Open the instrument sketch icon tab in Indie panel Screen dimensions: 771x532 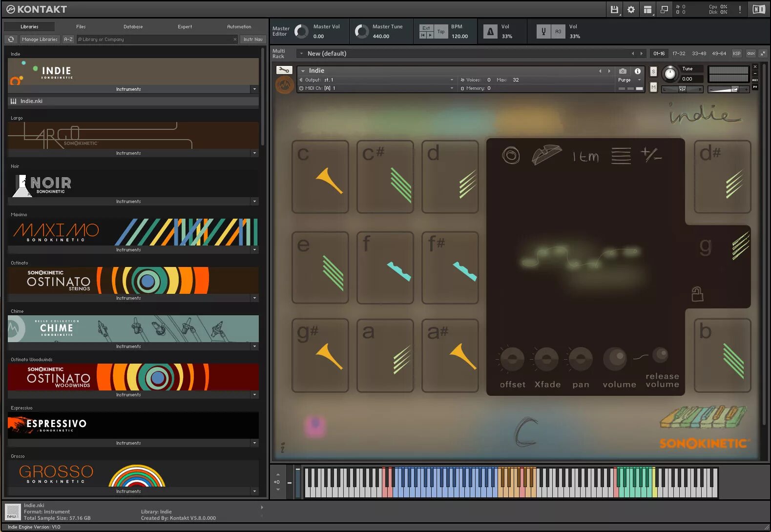(546, 154)
